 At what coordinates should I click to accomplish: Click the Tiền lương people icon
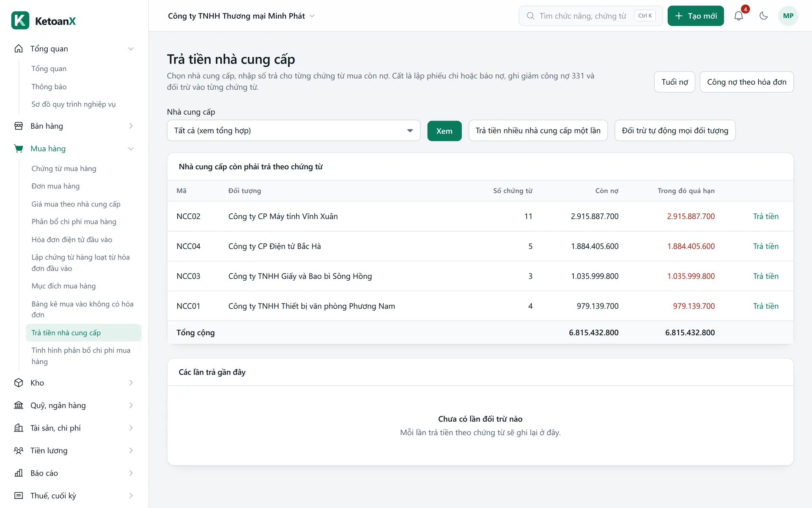click(x=19, y=450)
